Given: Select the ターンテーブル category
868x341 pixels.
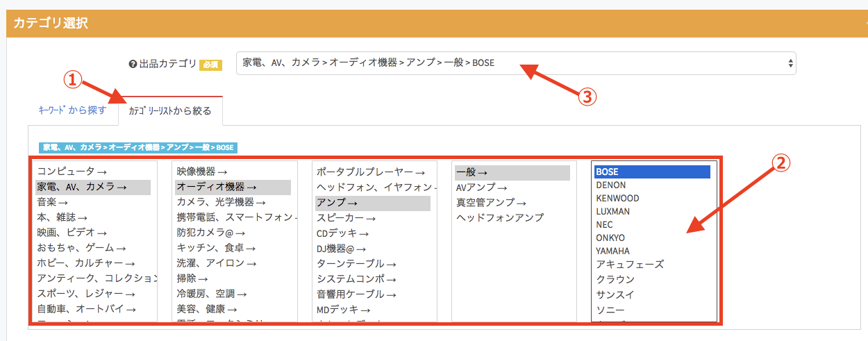Looking at the screenshot, I should tap(356, 263).
